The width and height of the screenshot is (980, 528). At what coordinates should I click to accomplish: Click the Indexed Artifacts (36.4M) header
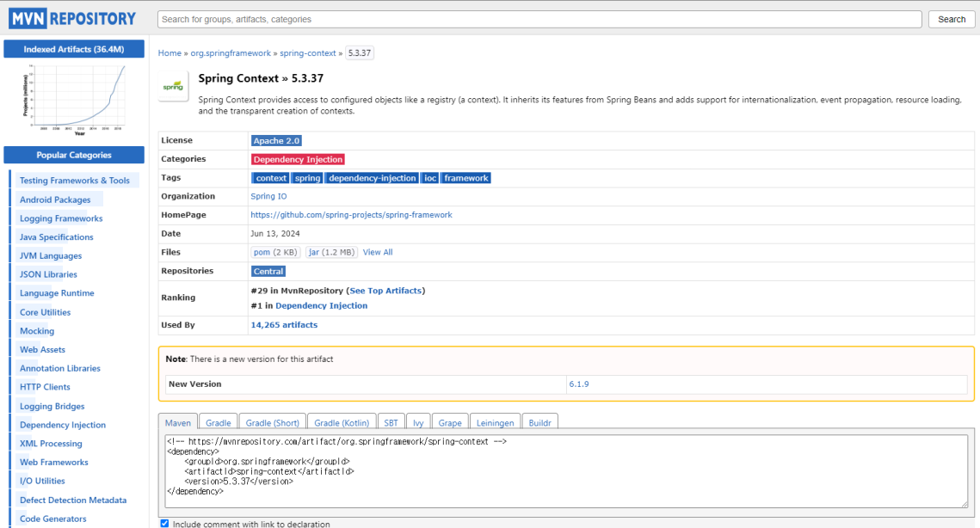(74, 49)
